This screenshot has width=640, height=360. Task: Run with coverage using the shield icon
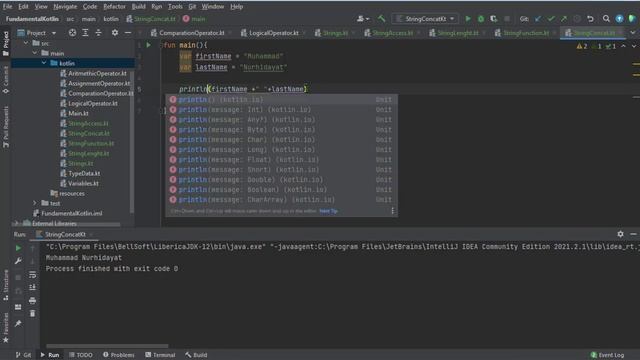pyautogui.click(x=493, y=19)
